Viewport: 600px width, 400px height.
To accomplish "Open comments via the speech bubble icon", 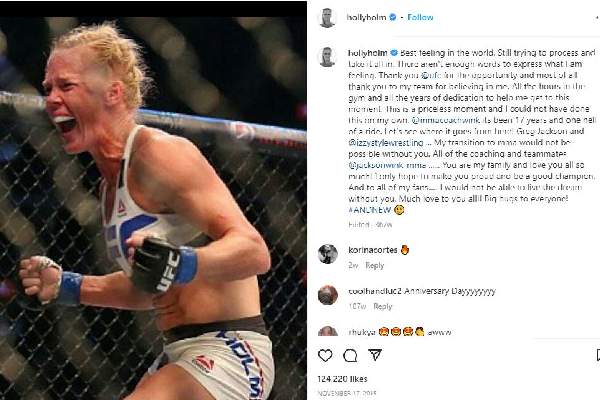I will pyautogui.click(x=350, y=356).
